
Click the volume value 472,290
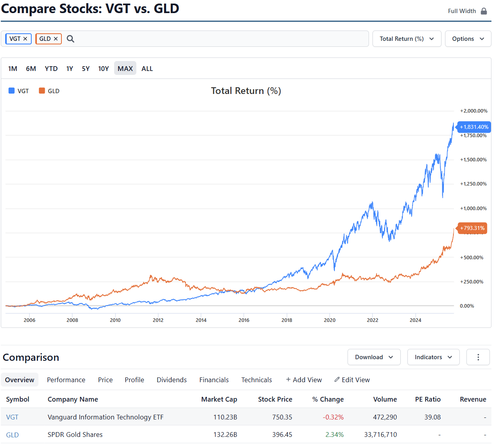pyautogui.click(x=385, y=417)
